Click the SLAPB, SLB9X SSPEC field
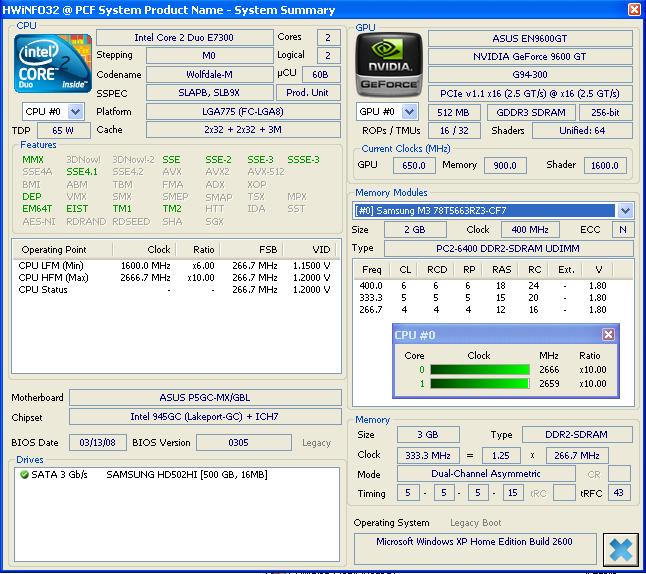 point(209,93)
